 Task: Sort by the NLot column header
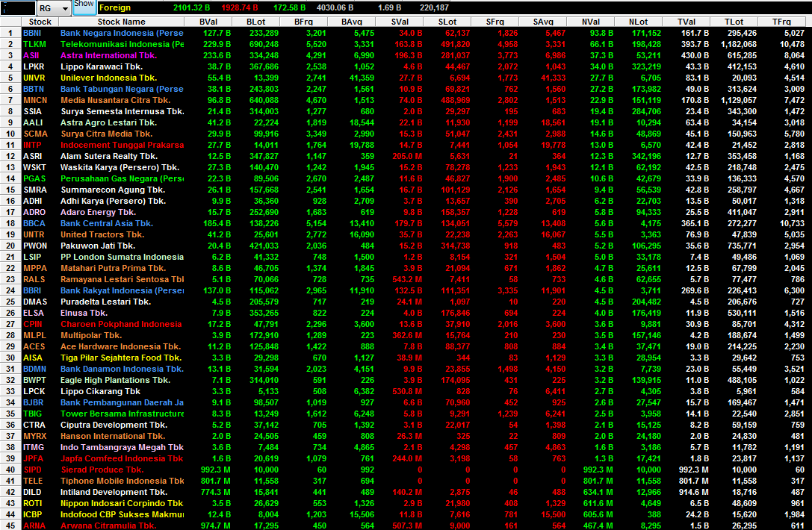point(639,22)
